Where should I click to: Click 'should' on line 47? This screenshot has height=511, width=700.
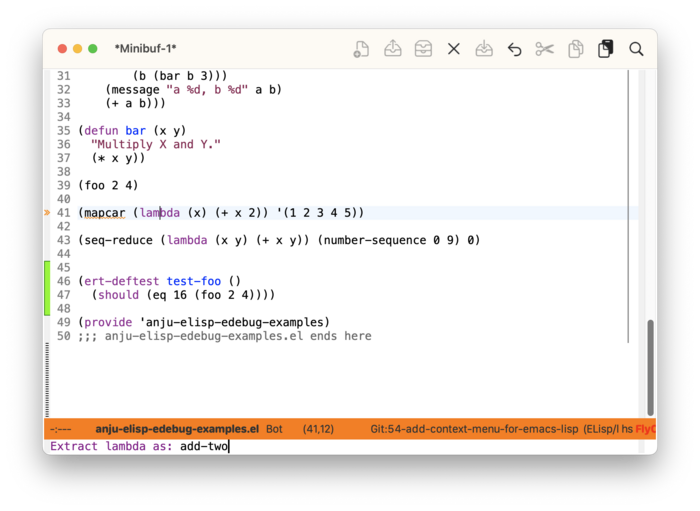coord(118,295)
